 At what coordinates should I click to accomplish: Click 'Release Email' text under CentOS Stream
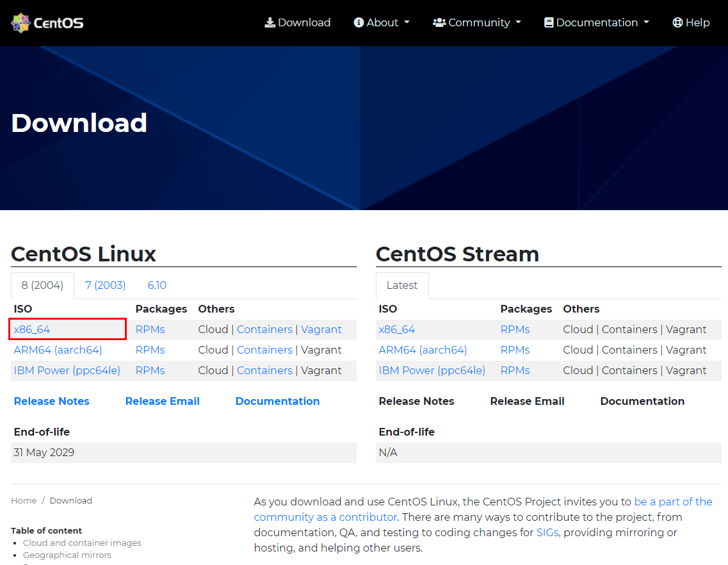pyautogui.click(x=528, y=401)
